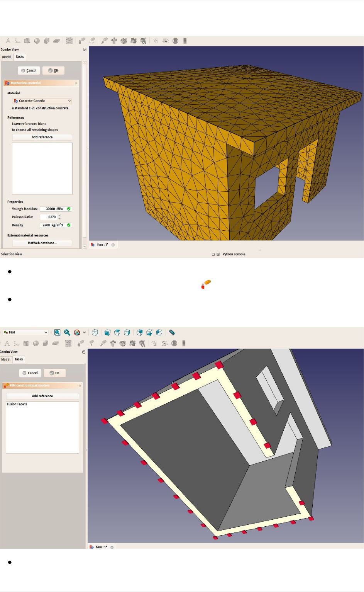The height and width of the screenshot is (592, 364).
Task: Click Cancel in the Mechanical material task
Action: click(x=29, y=71)
